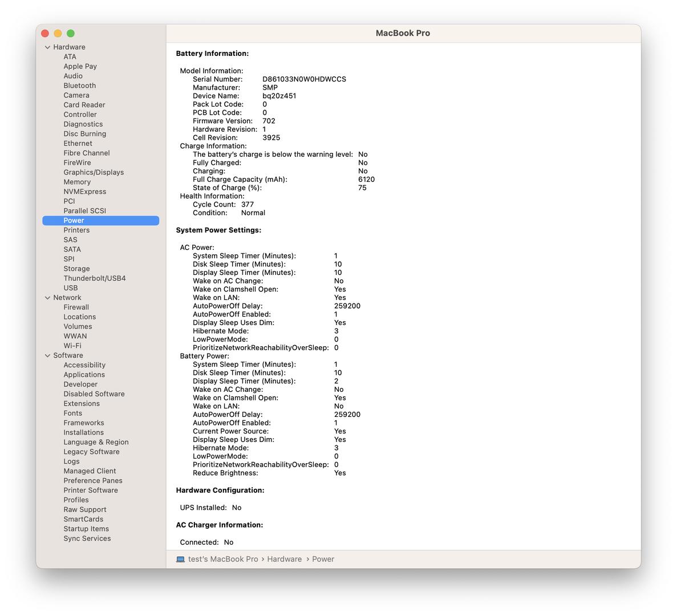The height and width of the screenshot is (616, 677).
Task: Collapse the Software section chevron
Action: click(47, 356)
